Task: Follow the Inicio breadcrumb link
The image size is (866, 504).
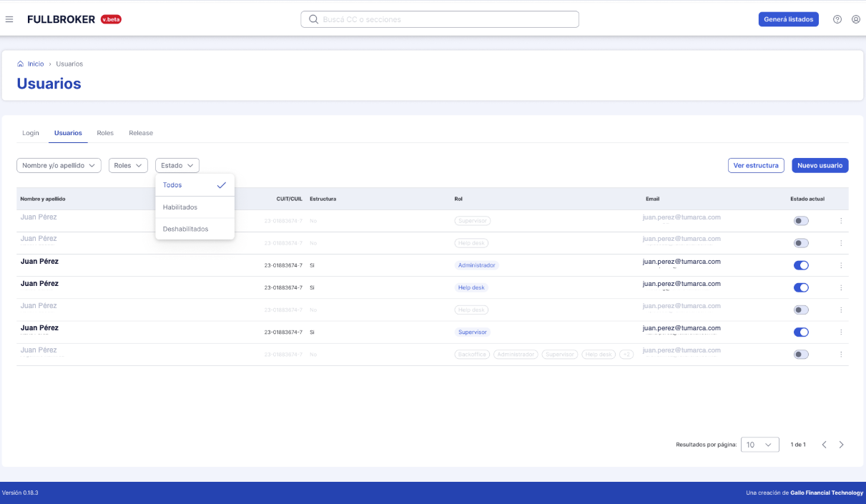Action: coord(36,64)
